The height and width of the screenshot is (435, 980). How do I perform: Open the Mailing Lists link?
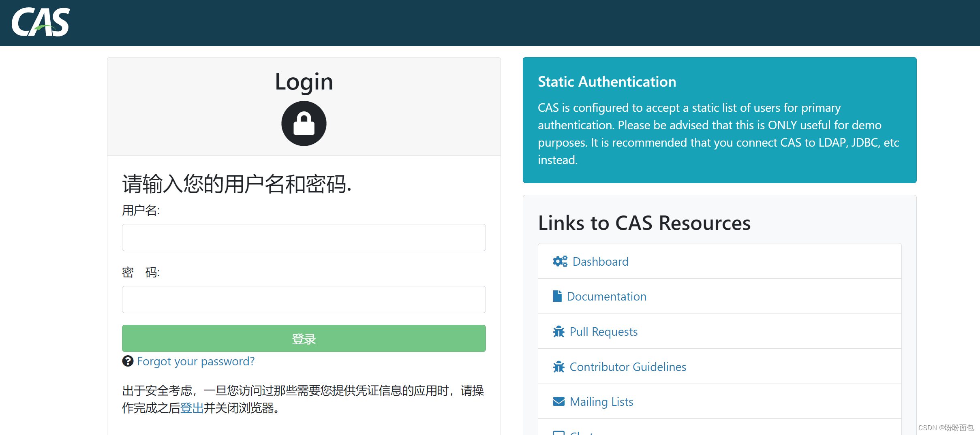coord(601,401)
